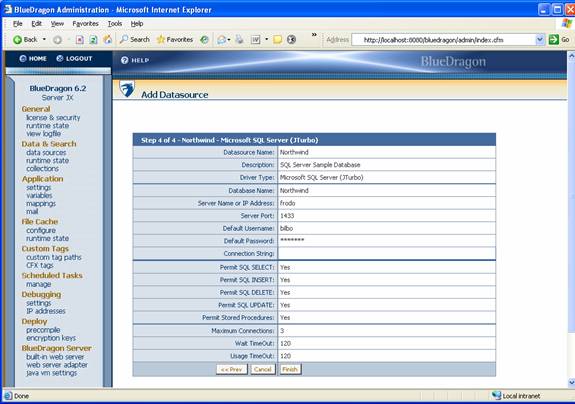Open view logfile in sidebar

coord(43,134)
